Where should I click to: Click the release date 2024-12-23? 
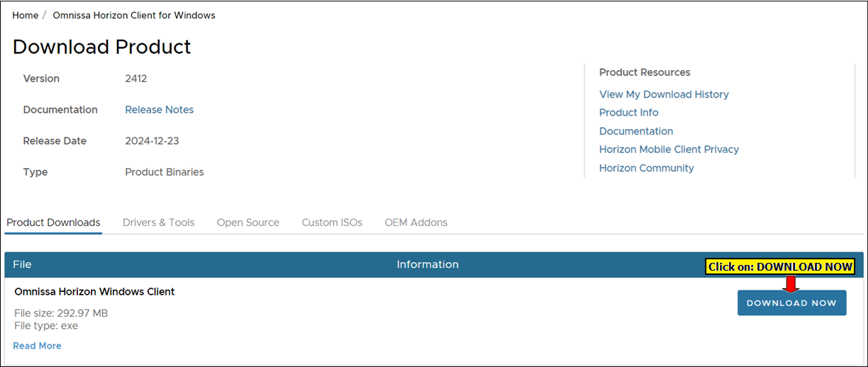pyautogui.click(x=152, y=141)
